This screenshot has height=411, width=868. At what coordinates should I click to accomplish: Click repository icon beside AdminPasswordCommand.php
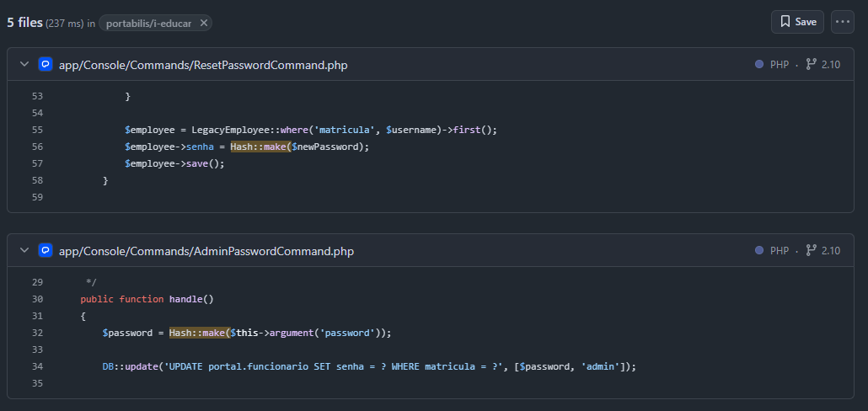(x=46, y=251)
